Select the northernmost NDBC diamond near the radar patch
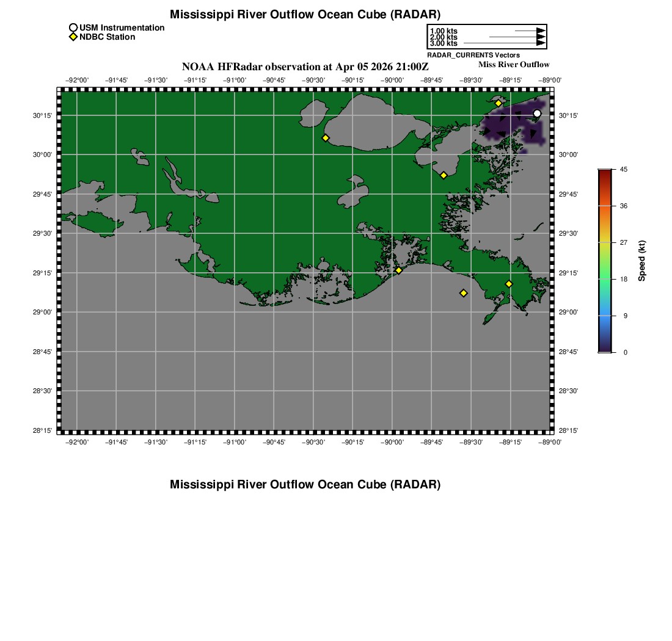Screen dimensions: 672x641 click(x=499, y=103)
